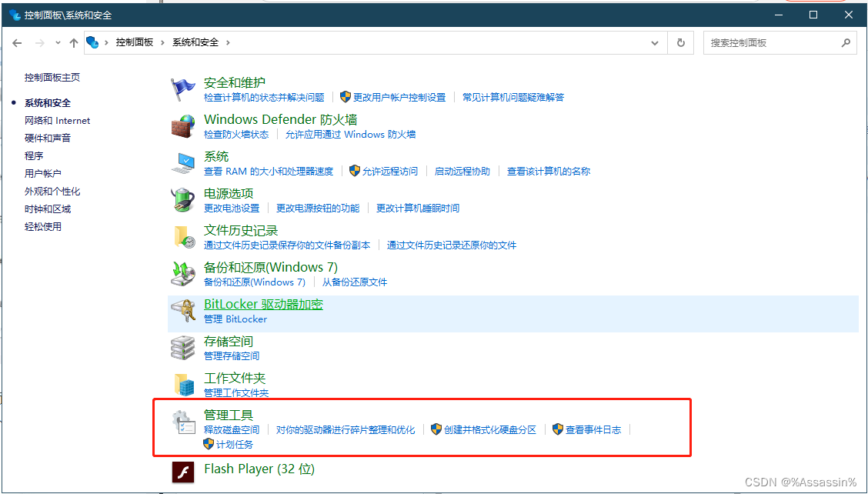The width and height of the screenshot is (868, 494).
Task: Open 允许远程访问 link
Action: (389, 172)
